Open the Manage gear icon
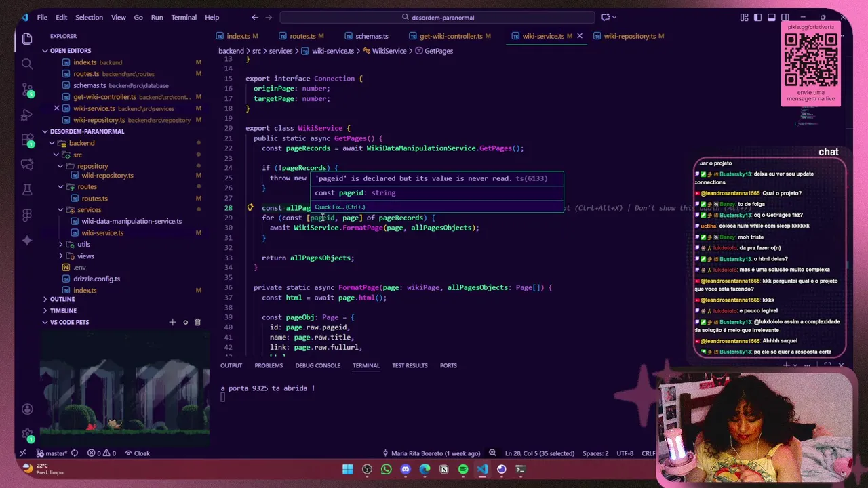Image resolution: width=868 pixels, height=488 pixels. [x=27, y=434]
